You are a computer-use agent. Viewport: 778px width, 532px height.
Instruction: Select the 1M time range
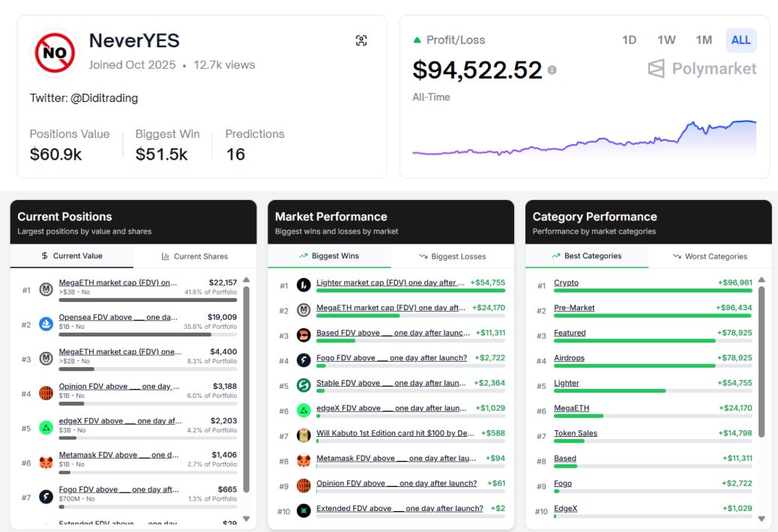pyautogui.click(x=704, y=40)
